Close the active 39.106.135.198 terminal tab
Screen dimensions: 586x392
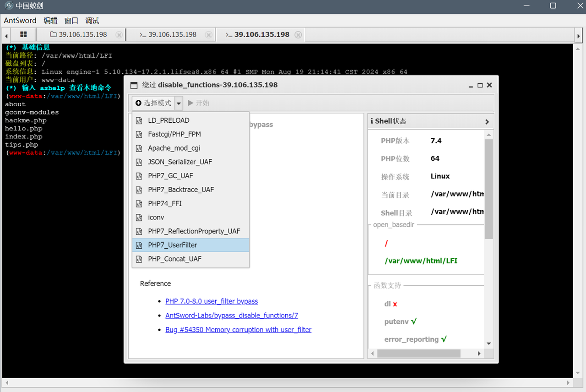pos(298,35)
